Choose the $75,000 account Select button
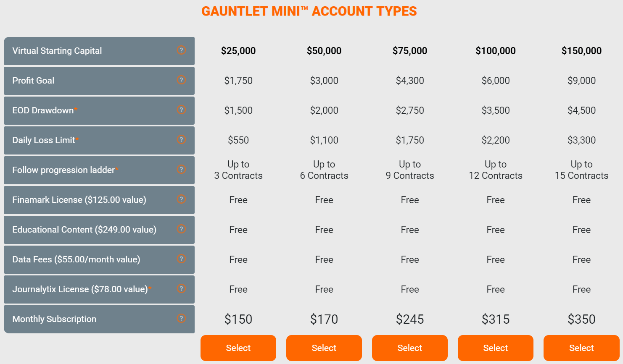 [x=410, y=348]
